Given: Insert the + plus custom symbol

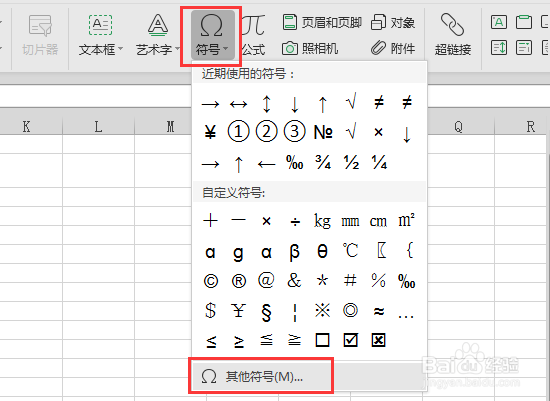Looking at the screenshot, I should tap(210, 221).
